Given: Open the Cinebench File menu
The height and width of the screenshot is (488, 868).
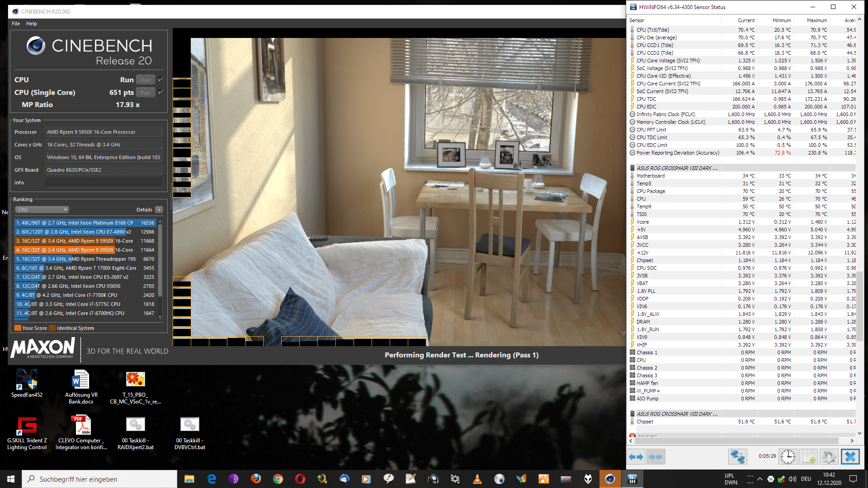Looking at the screenshot, I should point(16,23).
